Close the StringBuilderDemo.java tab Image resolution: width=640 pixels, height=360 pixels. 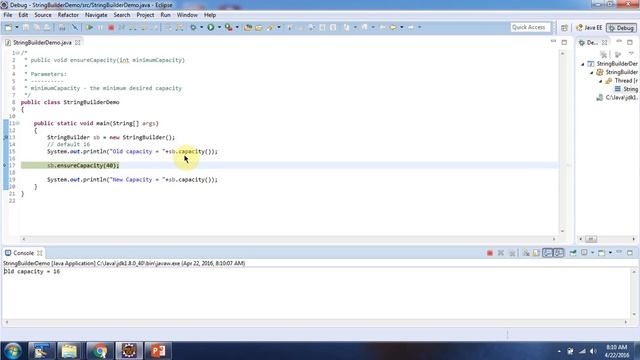[x=78, y=42]
